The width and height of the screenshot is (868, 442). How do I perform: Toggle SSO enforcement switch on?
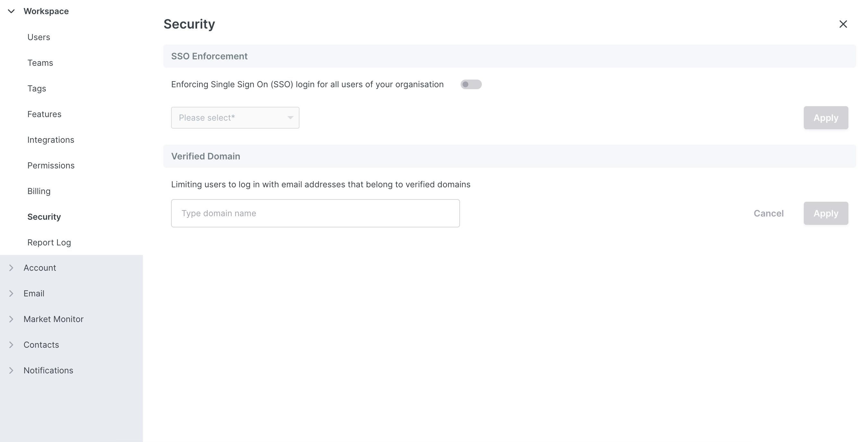point(471,84)
